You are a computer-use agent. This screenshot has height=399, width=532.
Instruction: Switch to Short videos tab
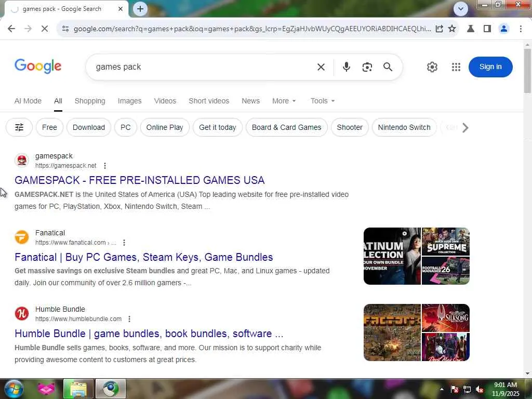click(209, 101)
